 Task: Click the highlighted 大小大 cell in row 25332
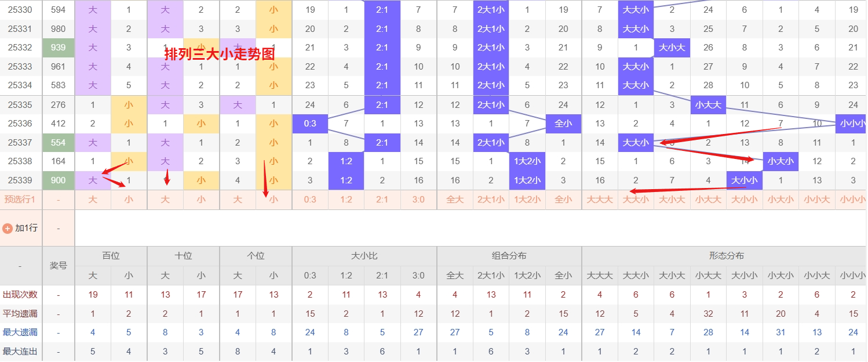(x=672, y=48)
